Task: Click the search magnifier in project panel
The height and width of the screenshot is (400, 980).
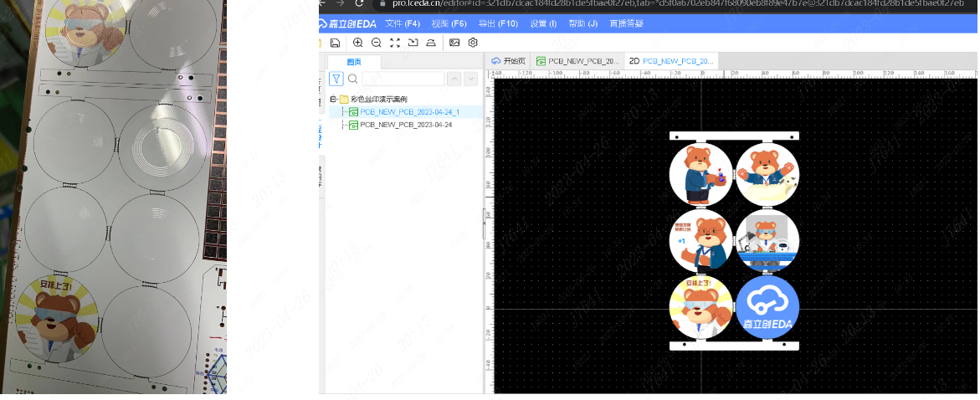Action: [x=353, y=79]
